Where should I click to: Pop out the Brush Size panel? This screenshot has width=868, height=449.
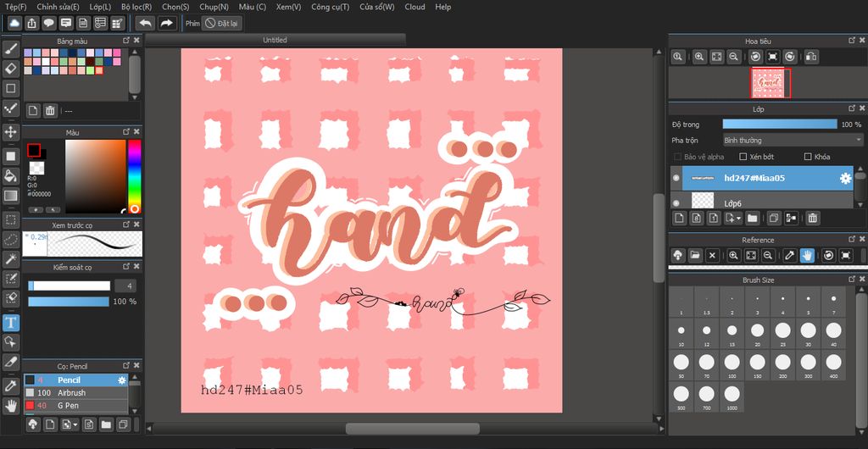[x=852, y=280]
